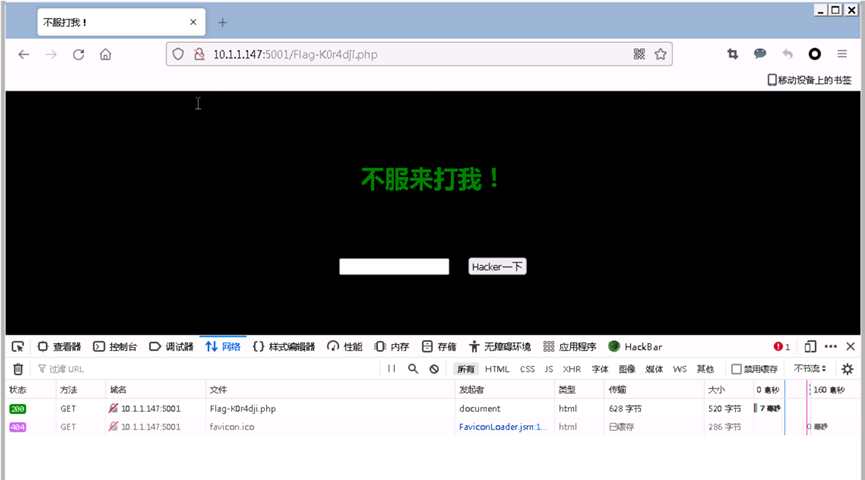Open the HackBar tab
Image resolution: width=865 pixels, height=480 pixels.
click(635, 346)
